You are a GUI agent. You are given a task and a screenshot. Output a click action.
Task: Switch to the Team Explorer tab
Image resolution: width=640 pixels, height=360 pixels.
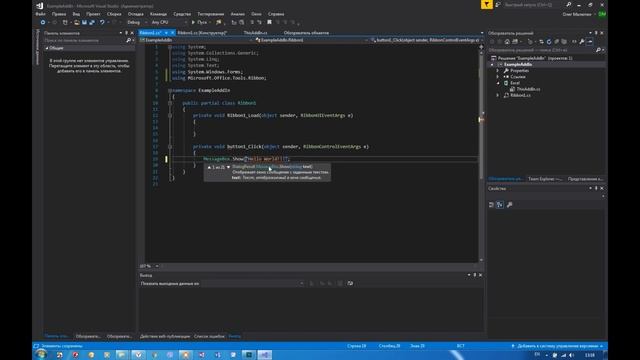click(545, 179)
